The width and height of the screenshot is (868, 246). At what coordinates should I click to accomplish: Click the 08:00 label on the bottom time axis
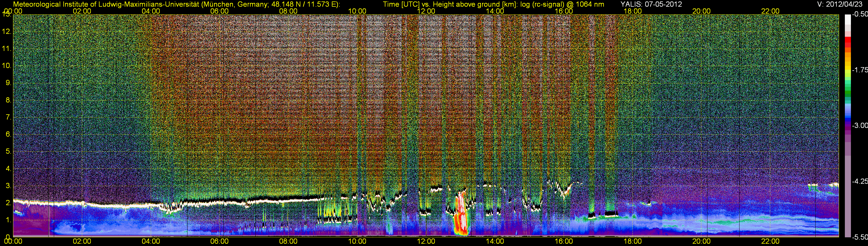pyautogui.click(x=288, y=241)
